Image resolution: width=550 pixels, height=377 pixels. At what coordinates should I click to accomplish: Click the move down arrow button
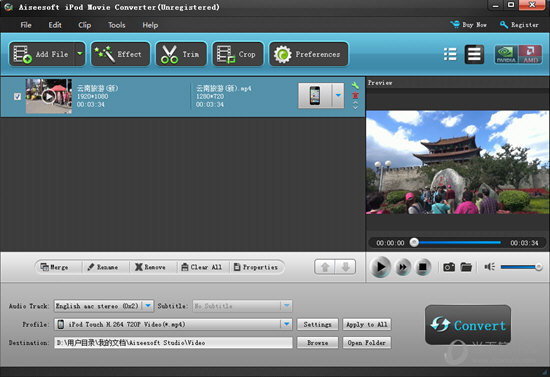coord(346,267)
